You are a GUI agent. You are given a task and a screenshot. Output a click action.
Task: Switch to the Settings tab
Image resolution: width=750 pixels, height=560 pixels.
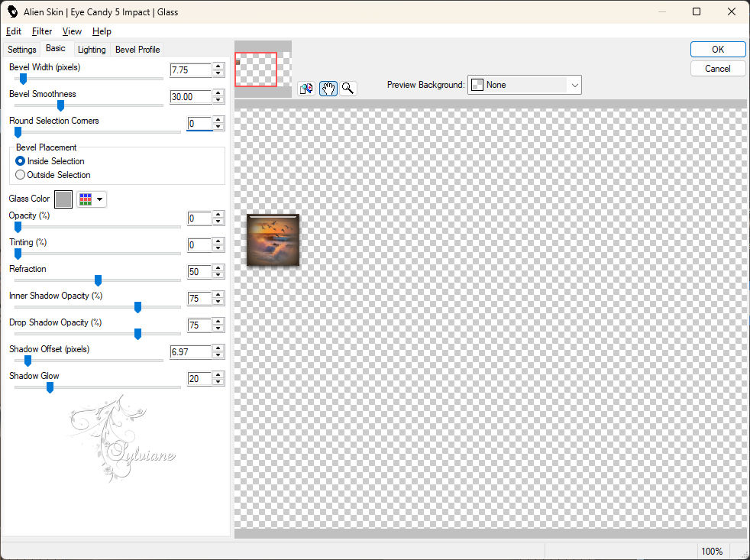pos(22,50)
